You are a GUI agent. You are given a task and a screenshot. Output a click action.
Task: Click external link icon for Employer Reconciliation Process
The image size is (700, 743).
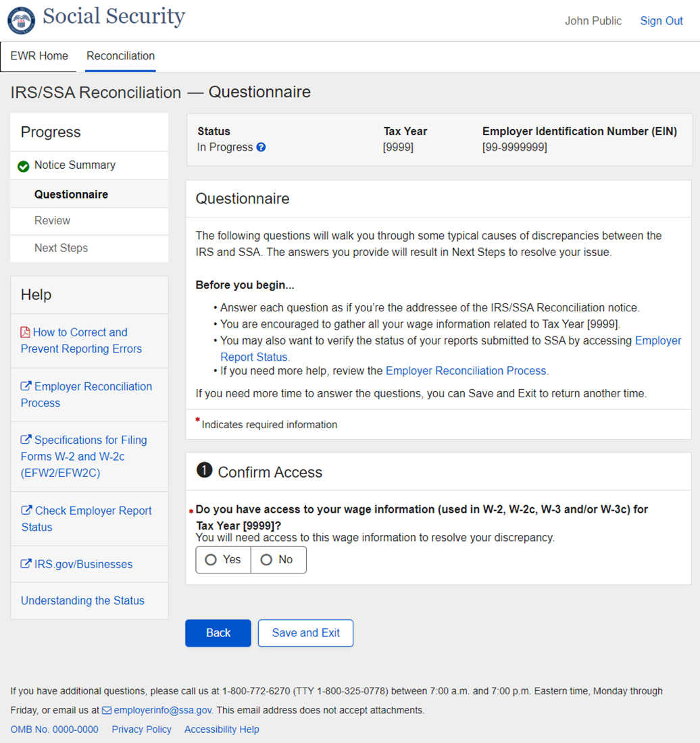pyautogui.click(x=26, y=386)
